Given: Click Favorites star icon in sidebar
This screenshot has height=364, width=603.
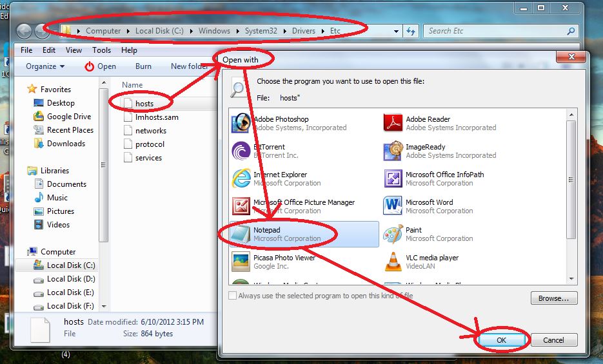Looking at the screenshot, I should [x=32, y=89].
